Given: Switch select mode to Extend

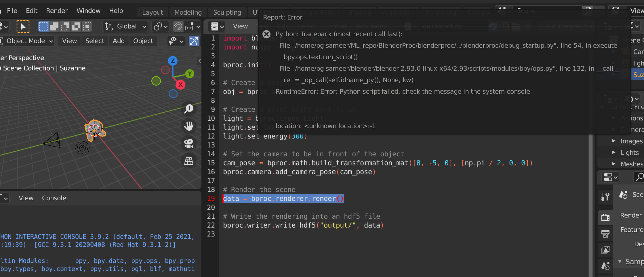Looking at the screenshot, I should pyautogui.click(x=54, y=26).
